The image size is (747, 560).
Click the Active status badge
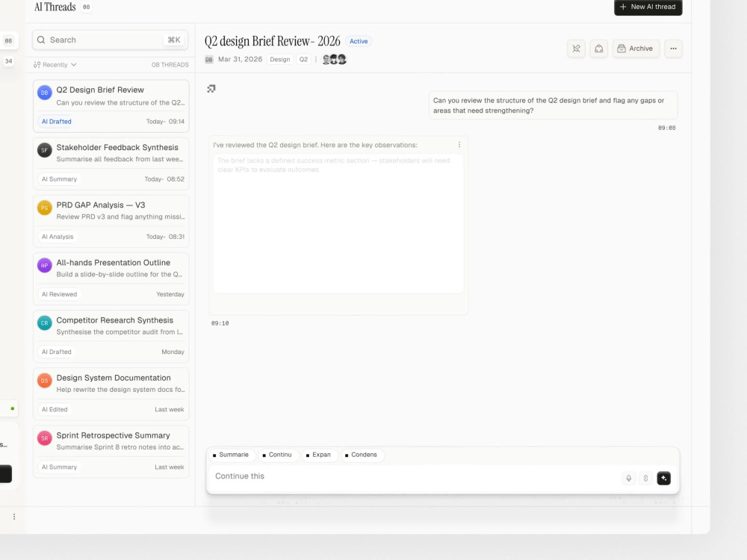click(x=359, y=41)
